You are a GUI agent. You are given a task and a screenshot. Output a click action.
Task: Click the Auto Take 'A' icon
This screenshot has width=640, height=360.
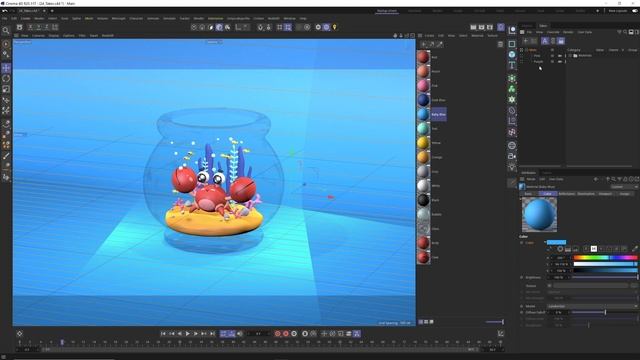click(x=544, y=41)
